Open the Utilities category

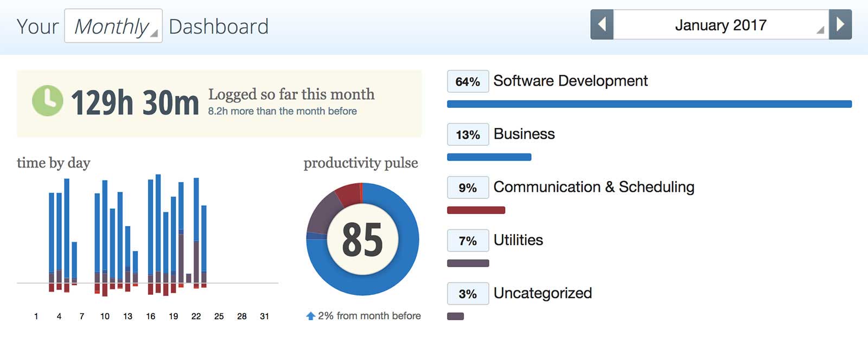pyautogui.click(x=518, y=240)
